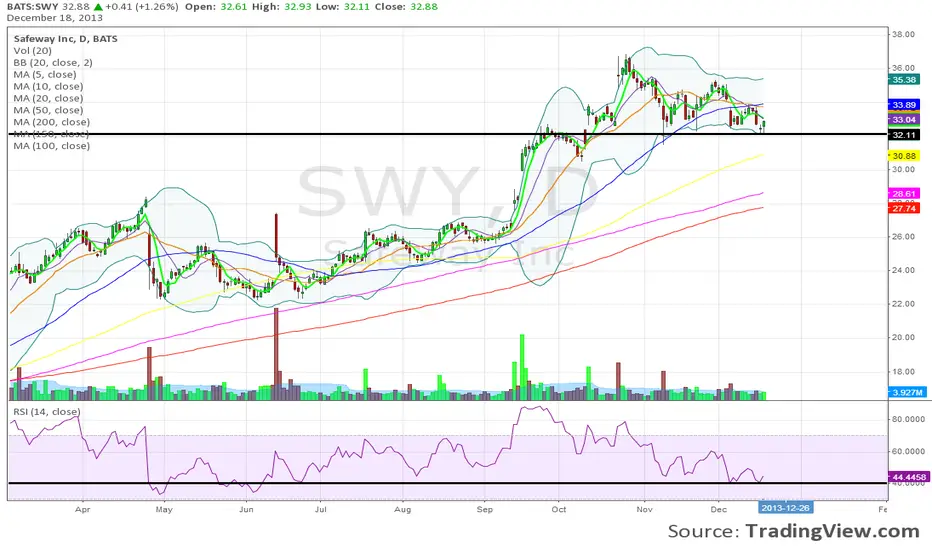Click the 33.89 blue price tag

904,105
